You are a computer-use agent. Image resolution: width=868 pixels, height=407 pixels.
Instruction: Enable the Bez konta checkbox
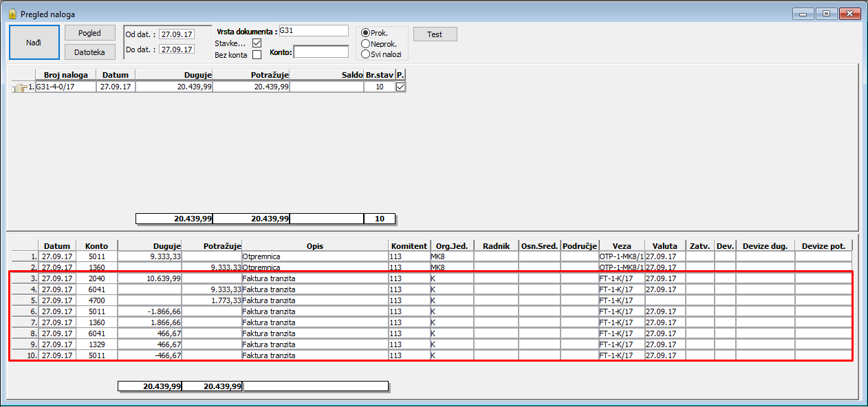[x=257, y=55]
